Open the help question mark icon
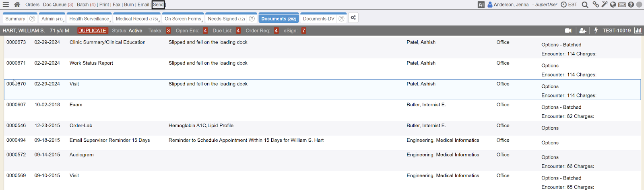 tap(631, 5)
